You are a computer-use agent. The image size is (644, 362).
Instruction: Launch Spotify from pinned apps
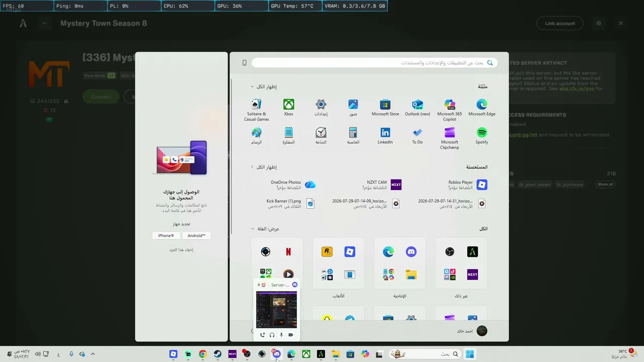482,136
